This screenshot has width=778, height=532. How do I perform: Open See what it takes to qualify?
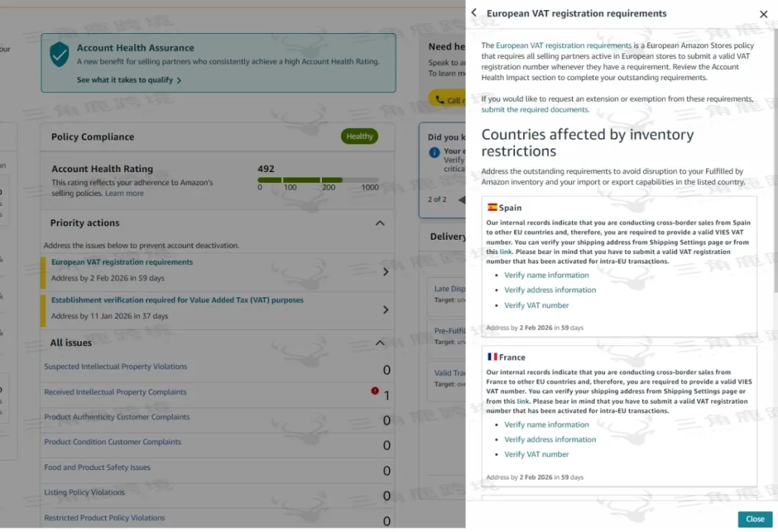129,80
